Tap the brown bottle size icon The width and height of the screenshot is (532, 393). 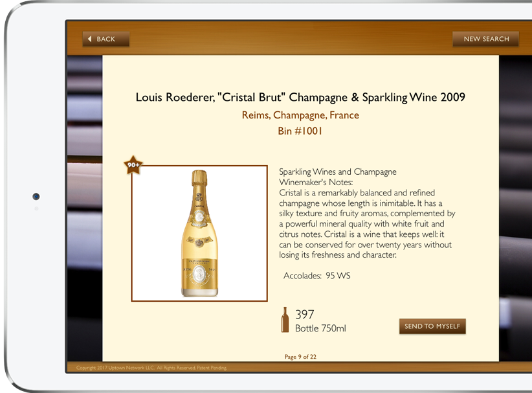tap(285, 320)
